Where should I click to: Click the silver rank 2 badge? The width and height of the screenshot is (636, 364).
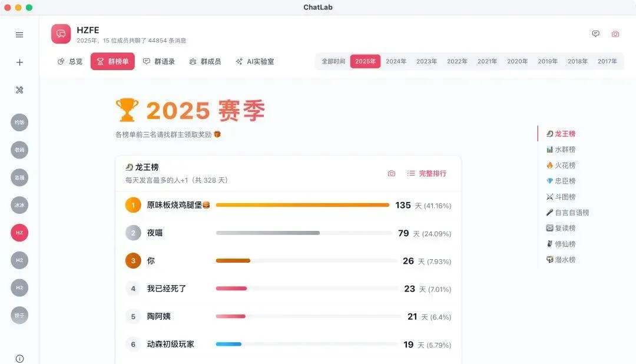[x=133, y=233]
